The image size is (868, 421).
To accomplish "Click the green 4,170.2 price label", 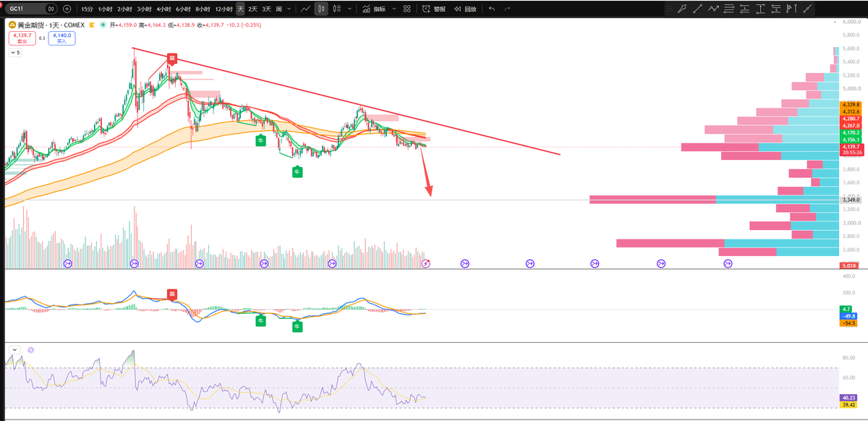I will (x=849, y=133).
